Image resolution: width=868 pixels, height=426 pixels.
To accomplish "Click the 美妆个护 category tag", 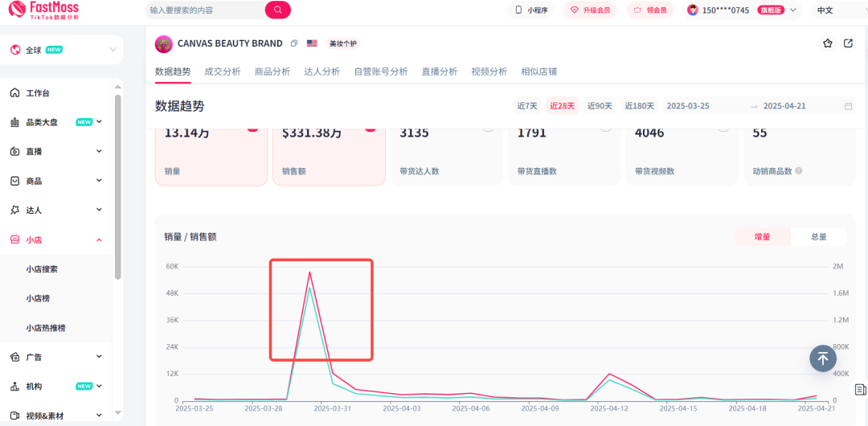I will point(343,43).
